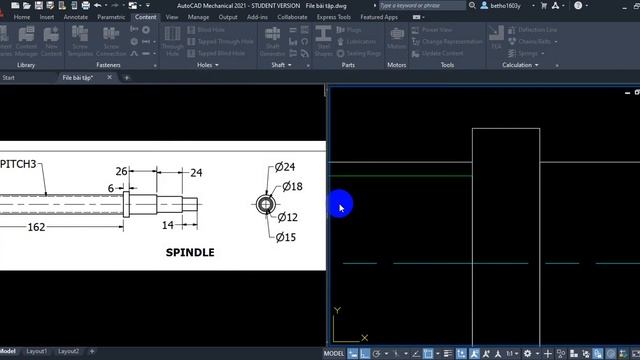This screenshot has width=640, height=360.
Task: Insert a Through Hole
Action: coord(172,41)
